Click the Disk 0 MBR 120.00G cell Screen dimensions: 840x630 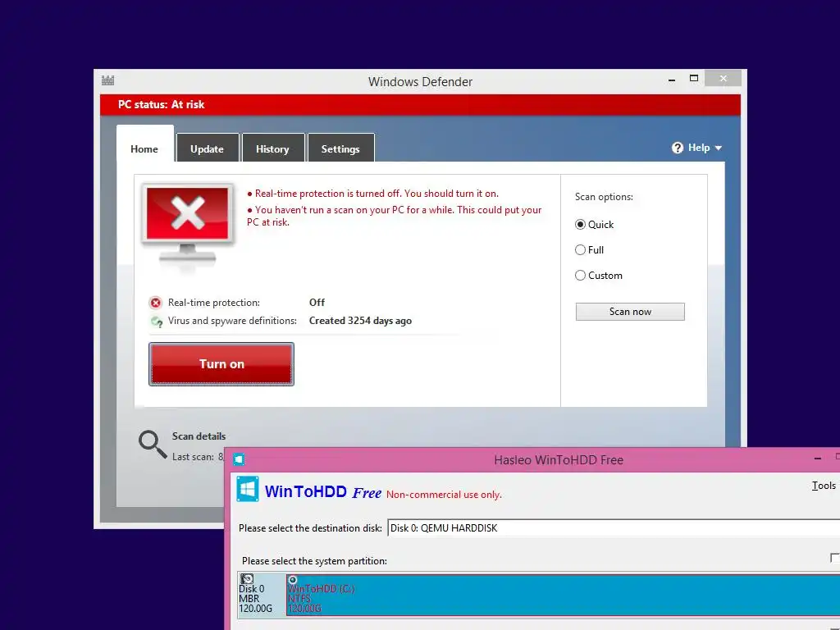[262, 595]
